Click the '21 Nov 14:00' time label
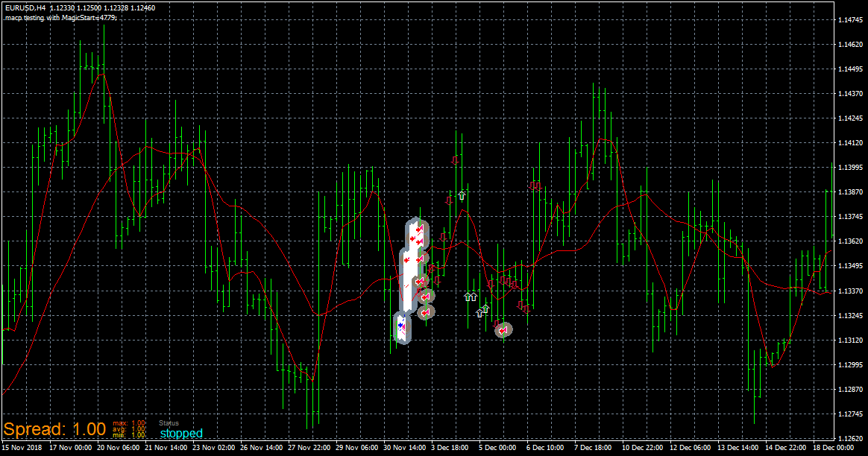 (166, 447)
